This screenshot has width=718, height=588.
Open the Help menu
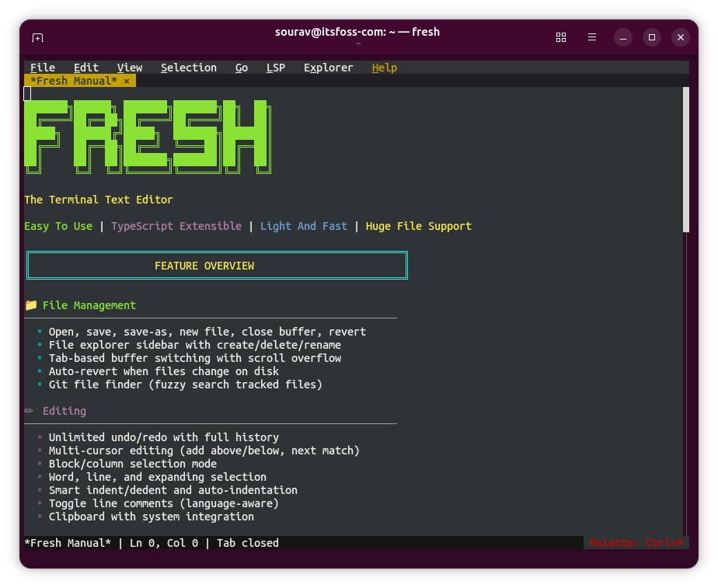pos(384,68)
